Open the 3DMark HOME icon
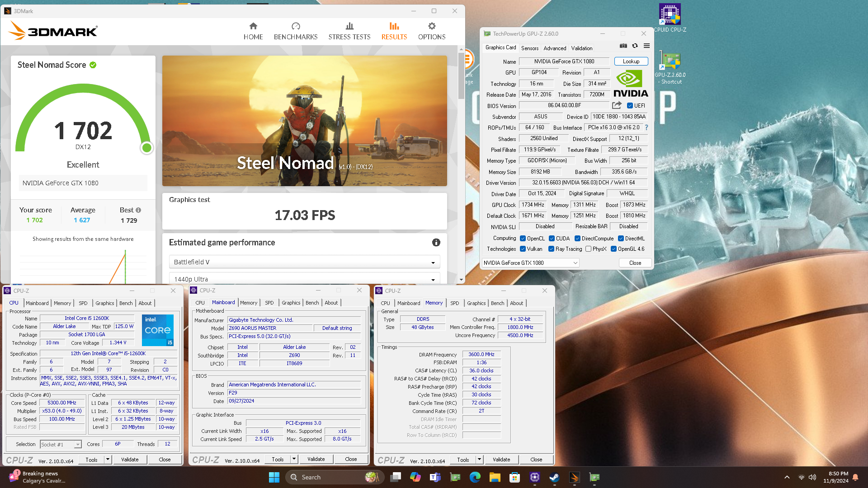 [x=253, y=26]
